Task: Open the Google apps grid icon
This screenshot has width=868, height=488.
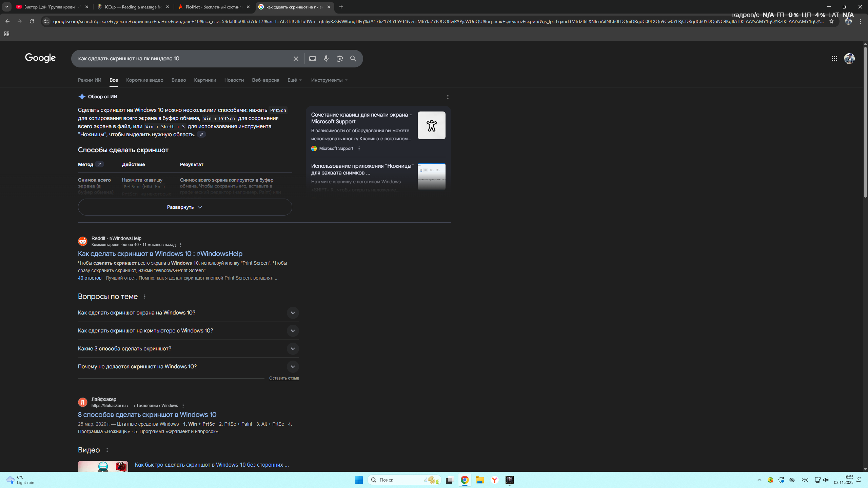Action: (x=834, y=59)
